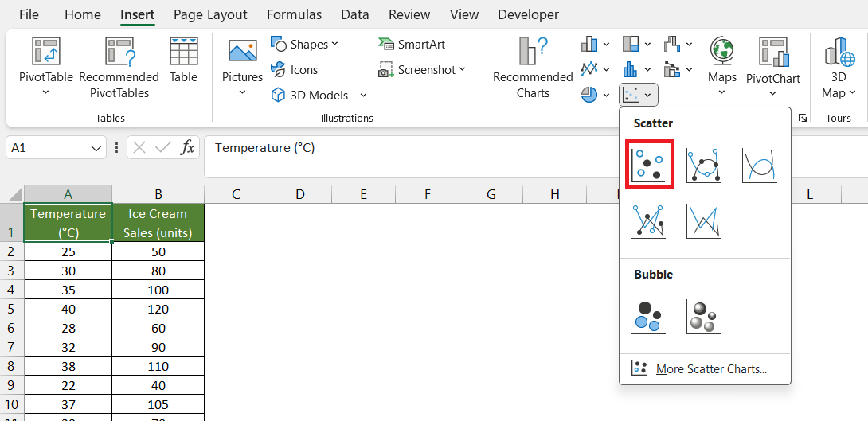The height and width of the screenshot is (421, 868).
Task: Click the temperature cell containing 22
Action: pos(68,386)
